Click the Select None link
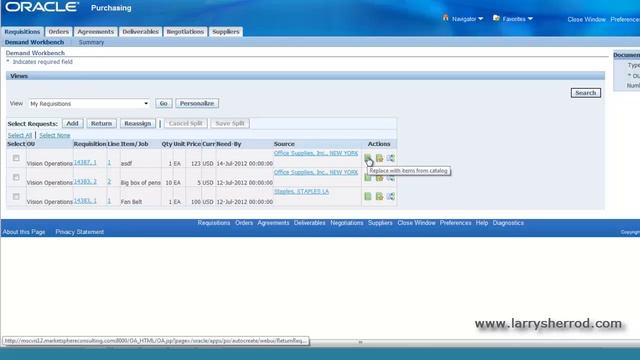Viewport: 640px width, 360px height. tap(55, 136)
